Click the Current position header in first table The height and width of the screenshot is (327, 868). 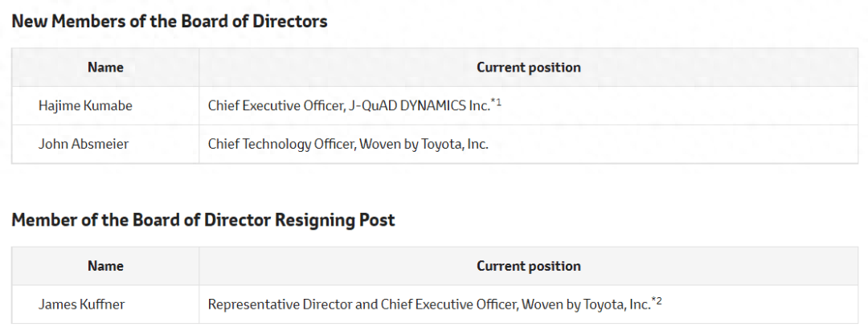(x=529, y=67)
